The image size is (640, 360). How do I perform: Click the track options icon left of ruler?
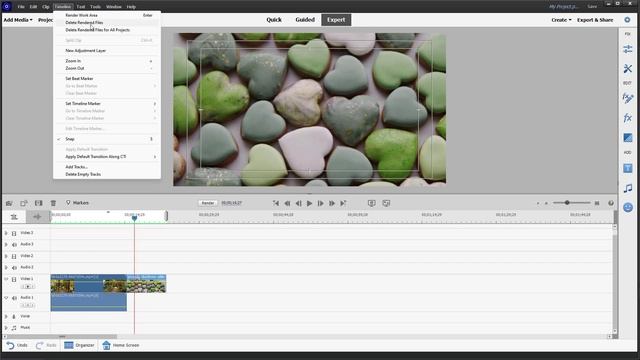[14, 217]
